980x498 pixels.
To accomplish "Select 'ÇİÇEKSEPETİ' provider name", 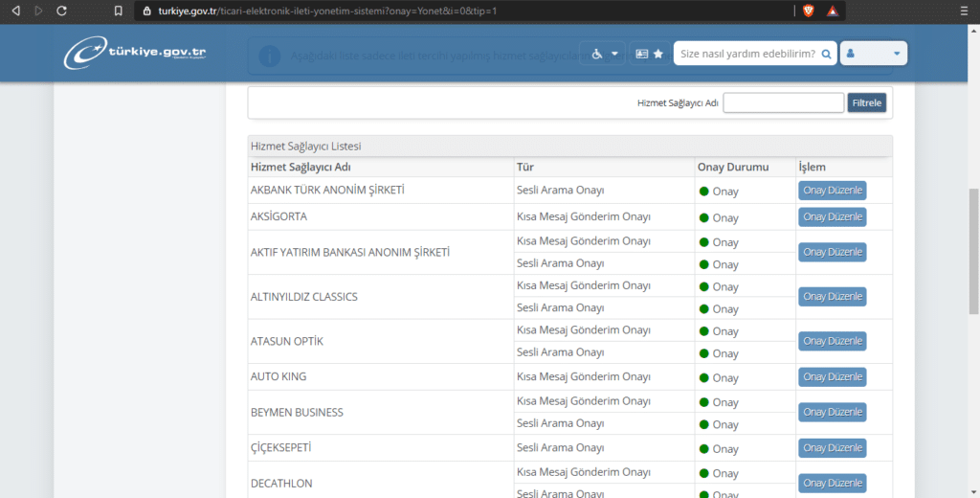I will point(280,447).
